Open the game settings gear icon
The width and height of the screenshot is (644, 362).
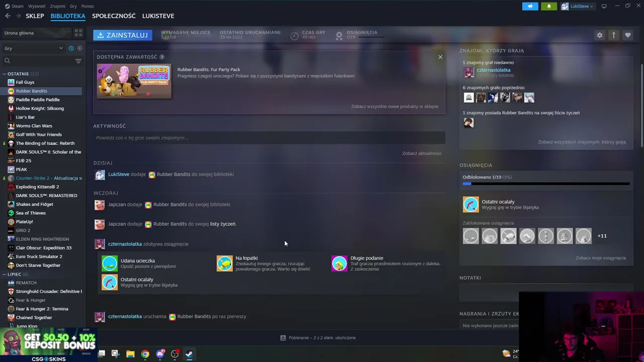point(599,35)
